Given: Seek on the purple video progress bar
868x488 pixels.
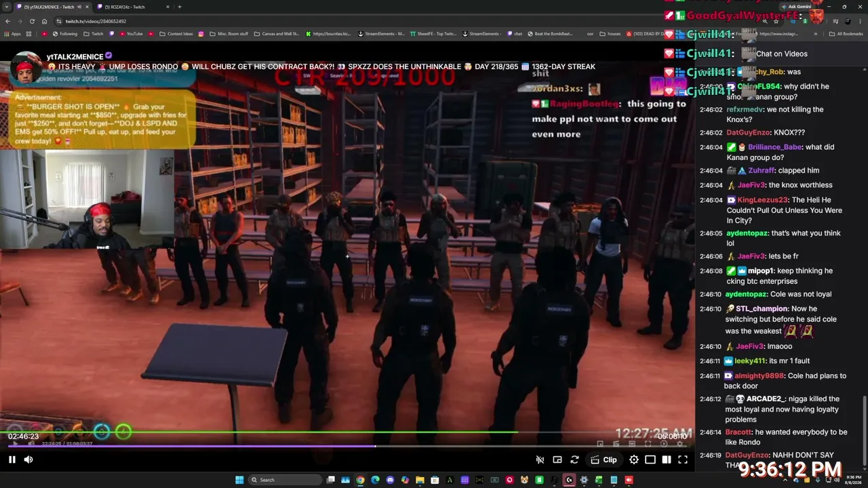Looking at the screenshot, I should (347, 446).
